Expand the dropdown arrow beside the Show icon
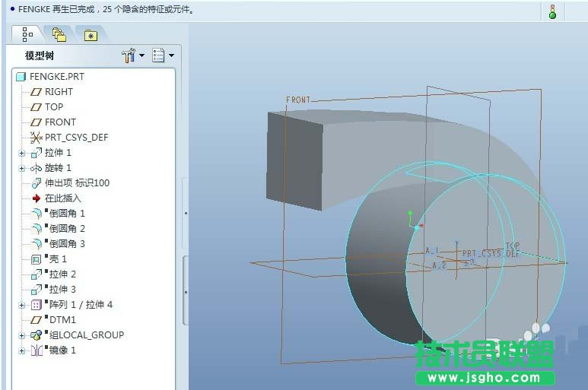 (171, 55)
